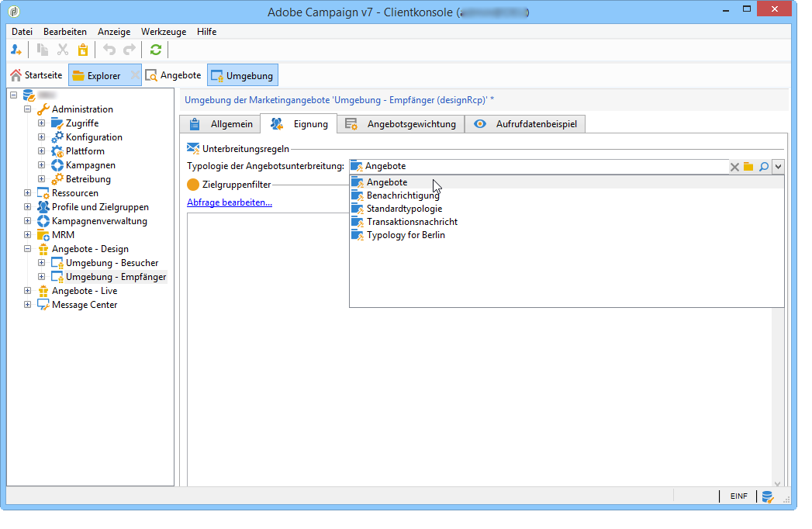Open the Hilfe menu
The width and height of the screenshot is (812, 529).
pos(206,32)
